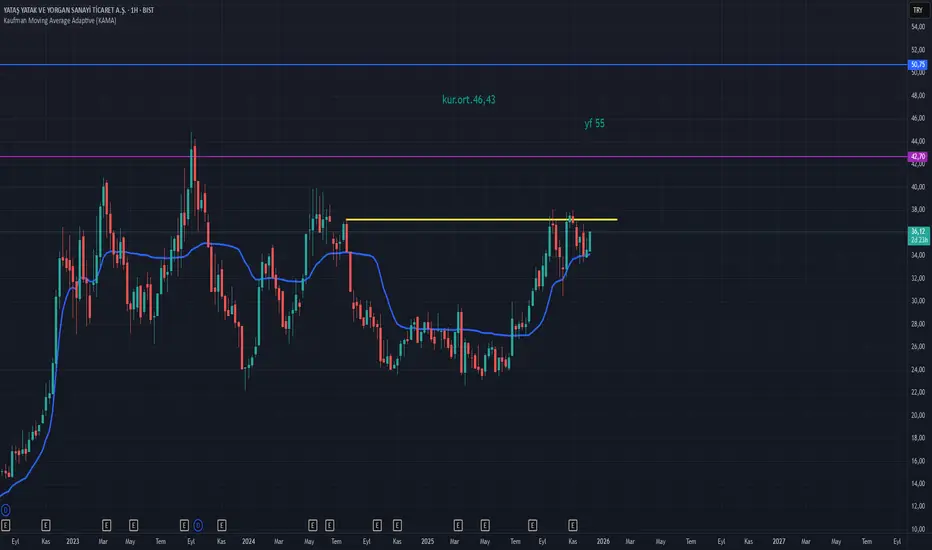This screenshot has width=932, height=550.
Task: Select the purple 42,70 price label
Action: tap(918, 156)
